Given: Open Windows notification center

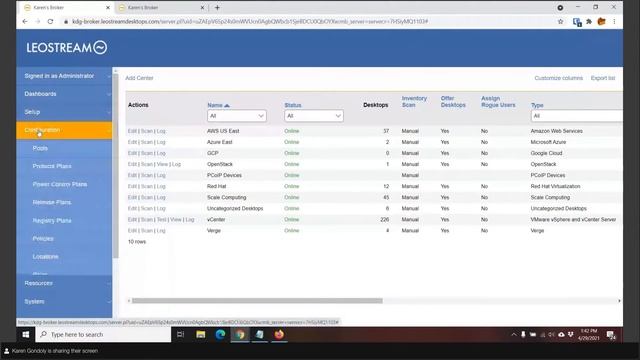Looking at the screenshot, I should click(x=611, y=335).
